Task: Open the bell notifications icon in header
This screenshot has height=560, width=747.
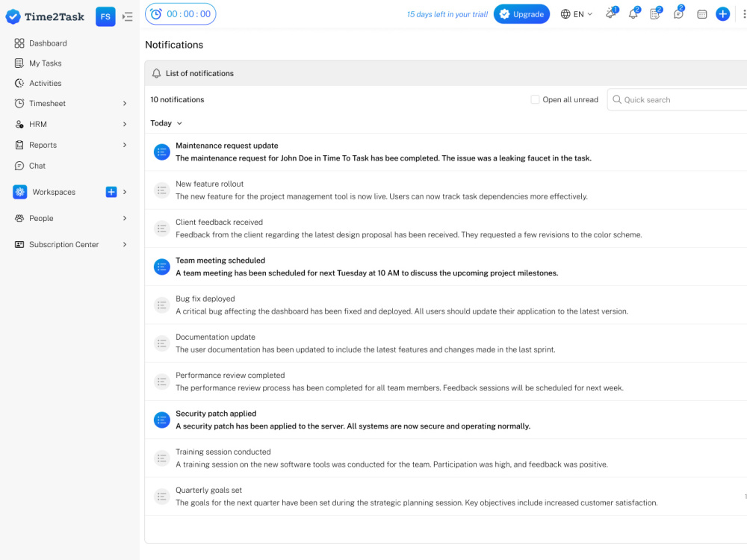Action: pyautogui.click(x=633, y=13)
